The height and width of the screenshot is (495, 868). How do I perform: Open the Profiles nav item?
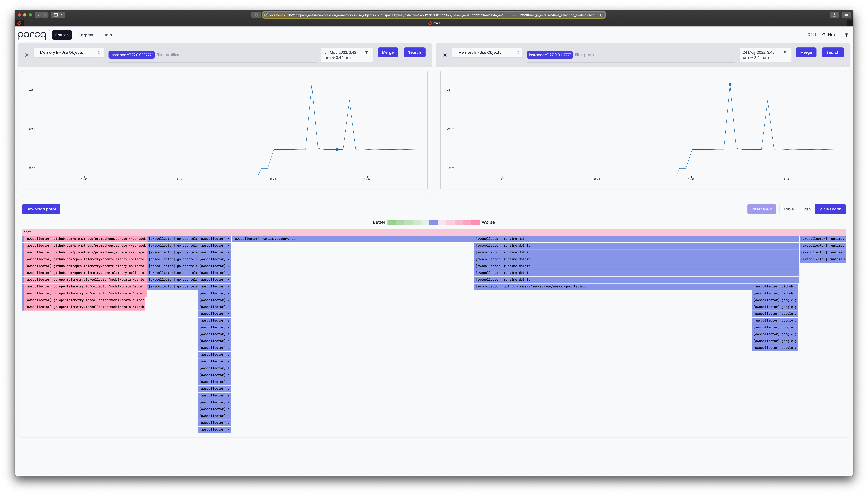[x=62, y=35]
